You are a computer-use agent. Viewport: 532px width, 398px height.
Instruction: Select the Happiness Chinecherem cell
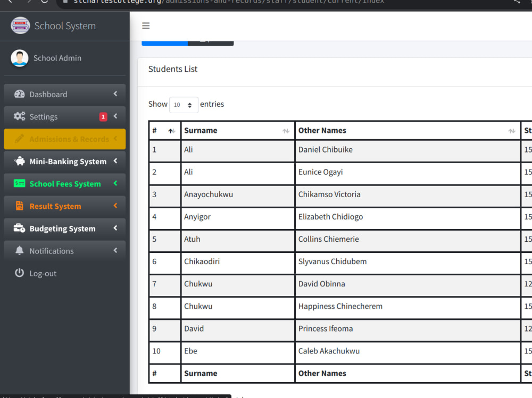pos(408,307)
